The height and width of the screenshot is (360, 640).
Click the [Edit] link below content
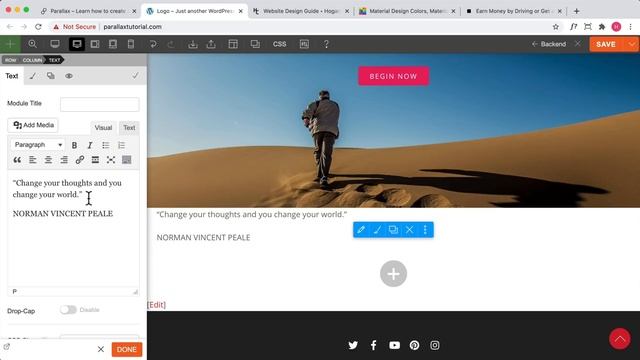coord(156,305)
